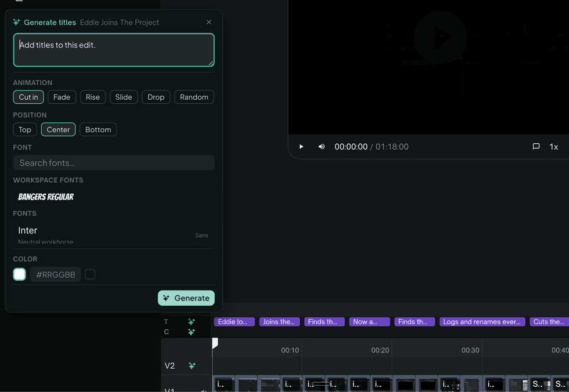
Task: Pick the Bangers Regular workspace font
Action: point(46,197)
